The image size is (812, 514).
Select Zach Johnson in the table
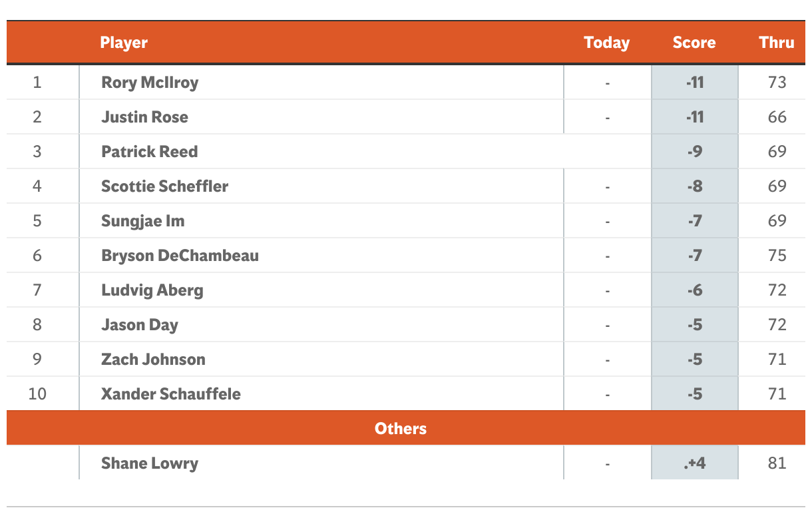pyautogui.click(x=153, y=360)
